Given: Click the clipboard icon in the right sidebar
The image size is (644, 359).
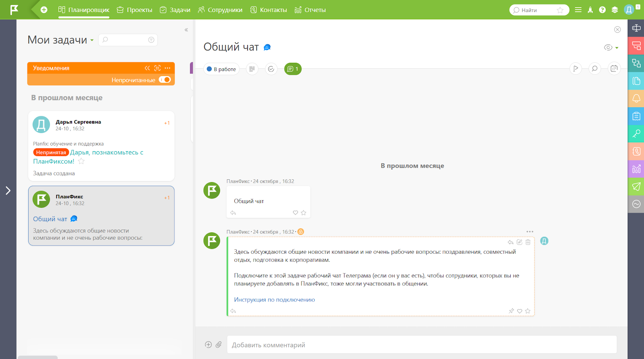Looking at the screenshot, I should click(x=636, y=116).
